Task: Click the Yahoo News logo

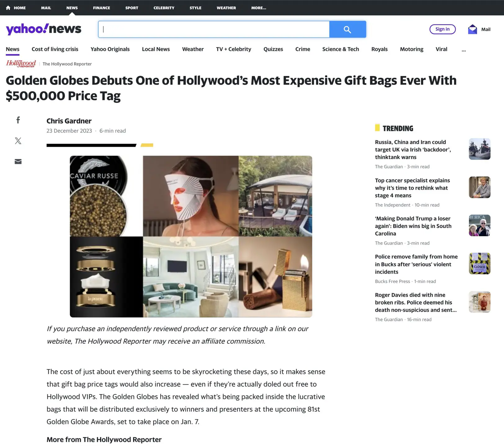Action: (43, 29)
